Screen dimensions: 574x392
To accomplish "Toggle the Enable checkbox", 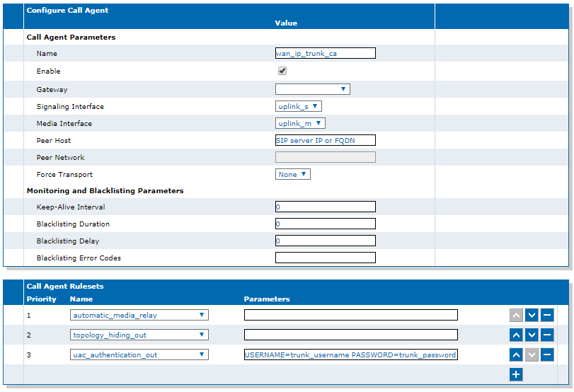I will click(x=282, y=71).
